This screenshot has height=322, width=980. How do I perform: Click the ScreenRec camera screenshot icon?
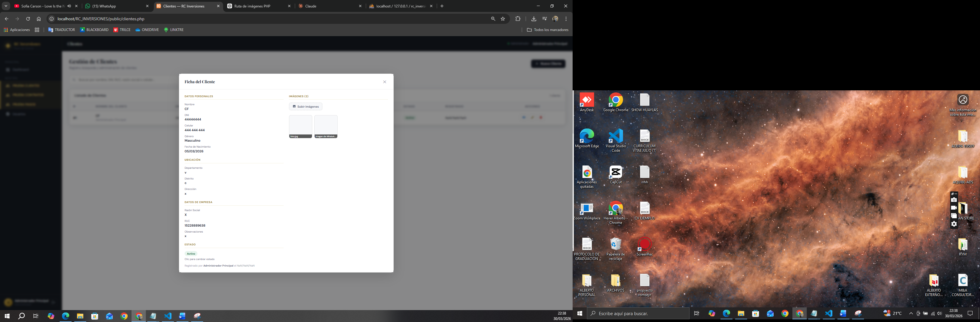click(954, 200)
